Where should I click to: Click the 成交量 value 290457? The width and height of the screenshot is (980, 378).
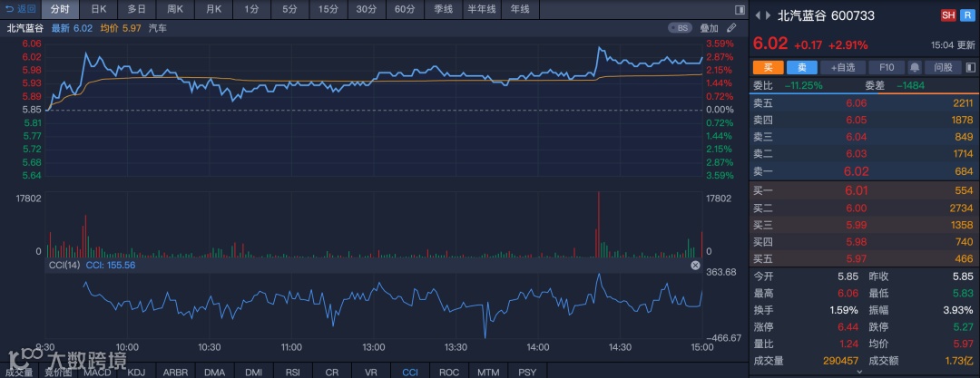(x=840, y=361)
